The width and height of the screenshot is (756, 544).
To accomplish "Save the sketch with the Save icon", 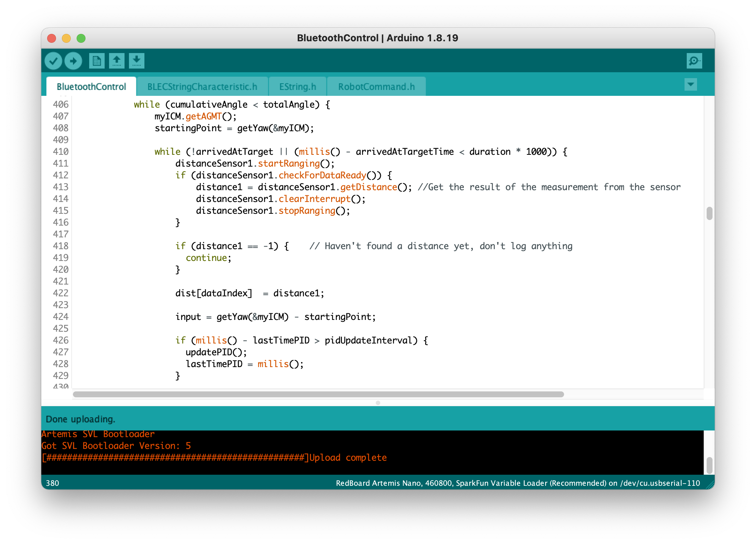I will click(137, 61).
